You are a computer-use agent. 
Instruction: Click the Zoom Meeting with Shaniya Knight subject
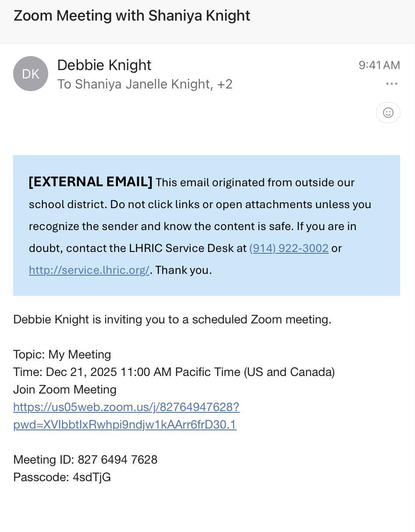coord(132,16)
